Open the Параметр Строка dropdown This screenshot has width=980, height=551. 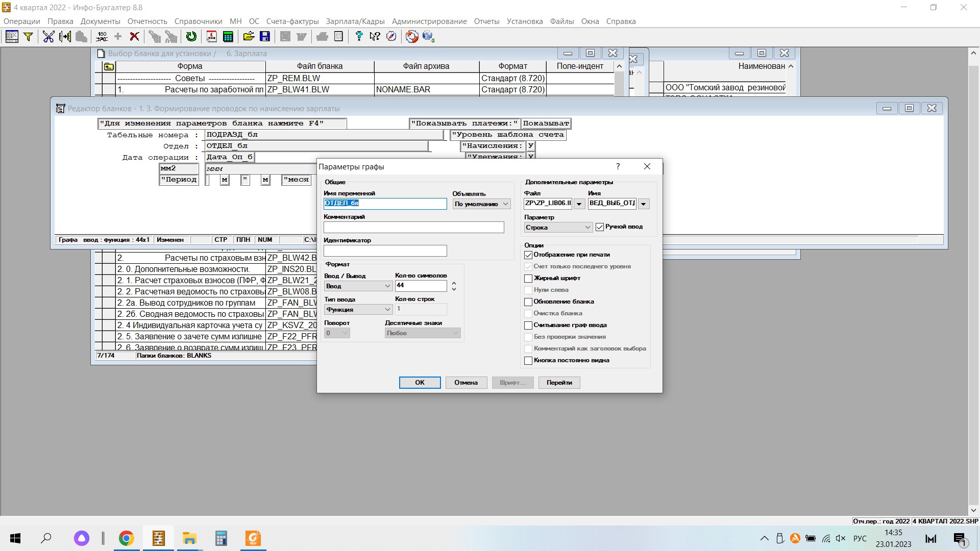click(558, 228)
